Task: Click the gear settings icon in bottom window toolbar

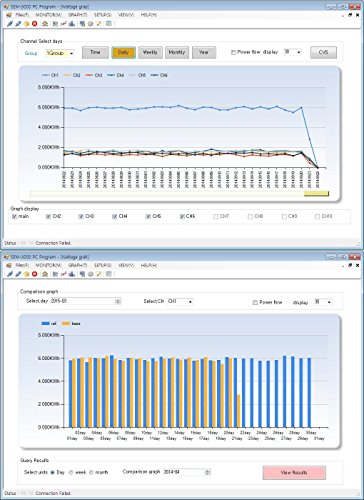Action: click(x=90, y=274)
